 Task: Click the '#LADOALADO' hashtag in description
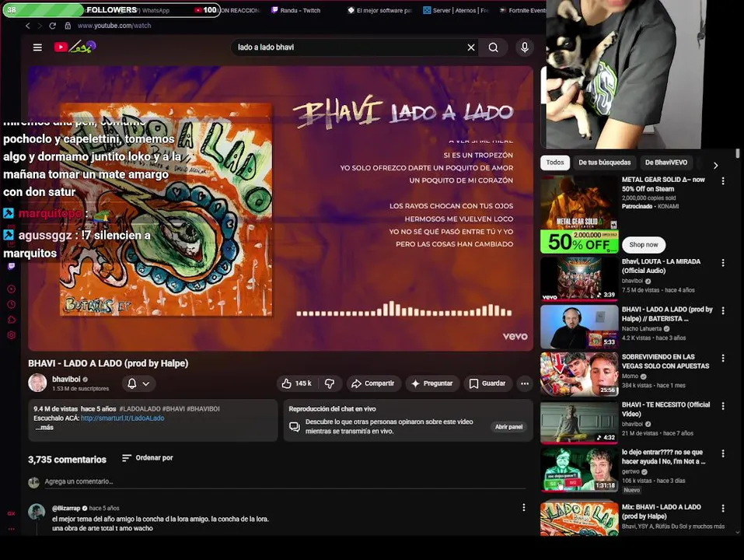click(x=139, y=408)
